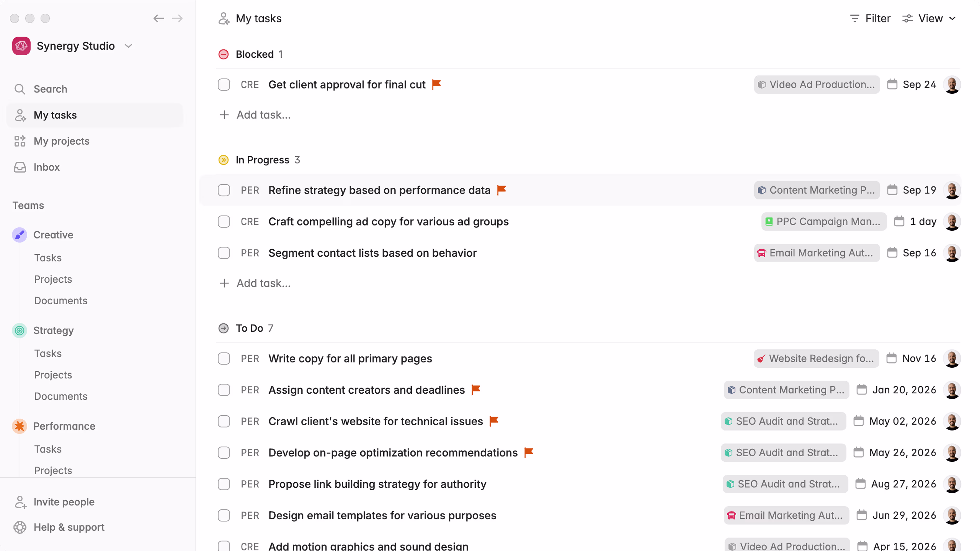
Task: Open the Search panel
Action: pos(51,89)
